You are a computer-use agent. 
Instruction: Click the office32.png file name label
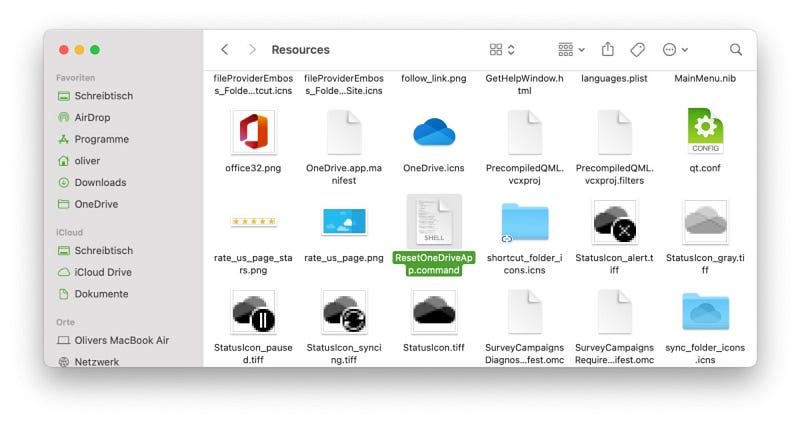[x=253, y=168]
